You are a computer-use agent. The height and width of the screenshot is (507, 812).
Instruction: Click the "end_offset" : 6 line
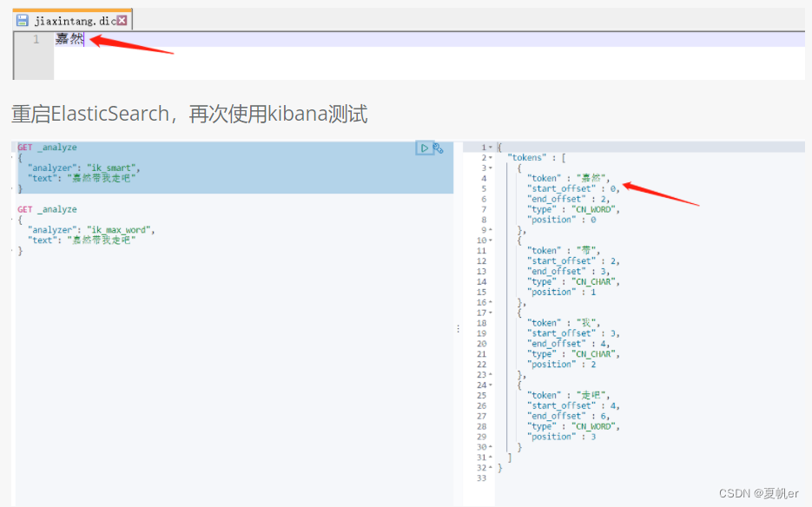[x=568, y=416]
